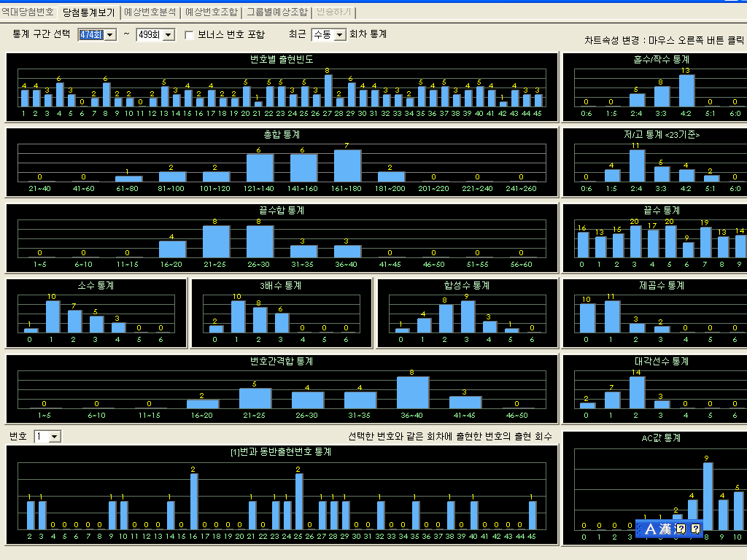Open the 474회 start round dropdown
The height and width of the screenshot is (560, 747).
(110, 35)
